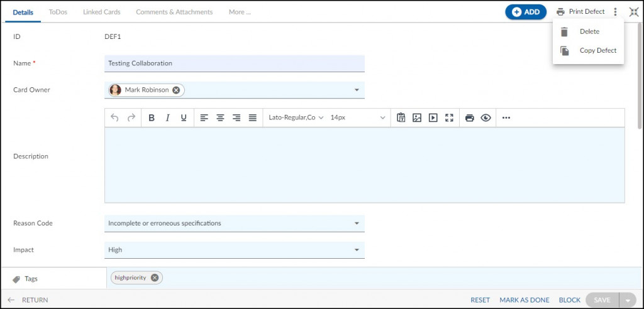
Task: Click the Name field Testing Collaboration
Action: 235,63
